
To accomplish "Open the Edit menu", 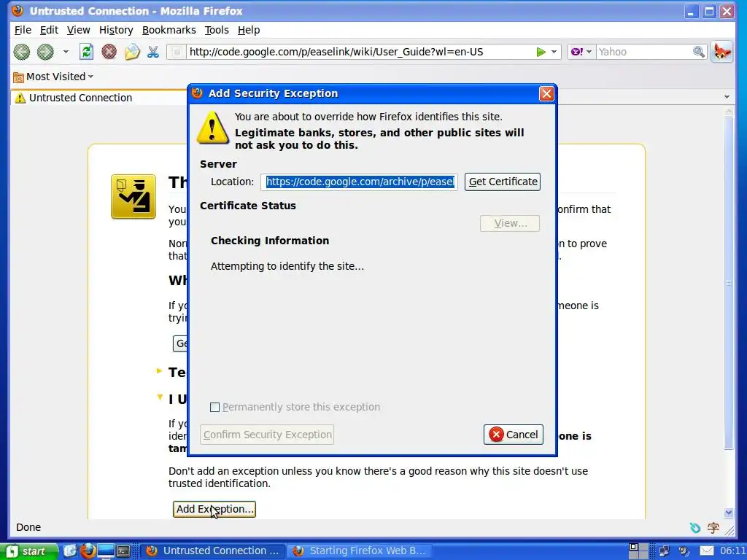I will pos(49,30).
